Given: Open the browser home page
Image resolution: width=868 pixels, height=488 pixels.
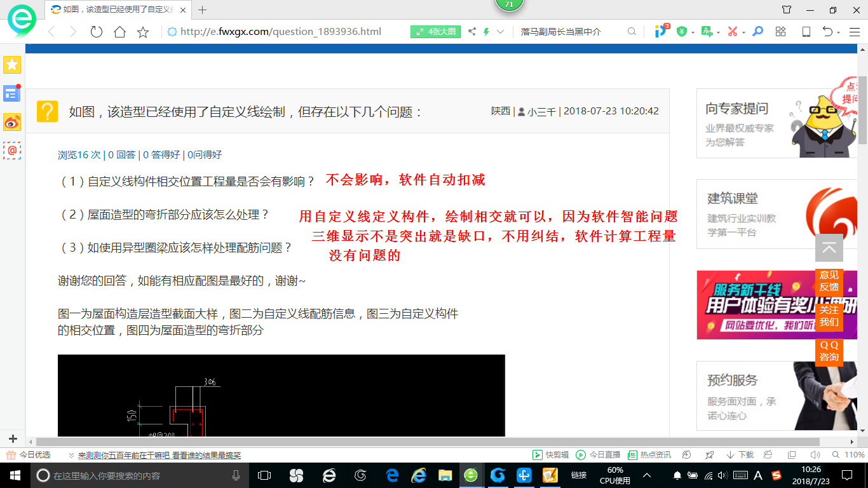Looking at the screenshot, I should coord(119,32).
